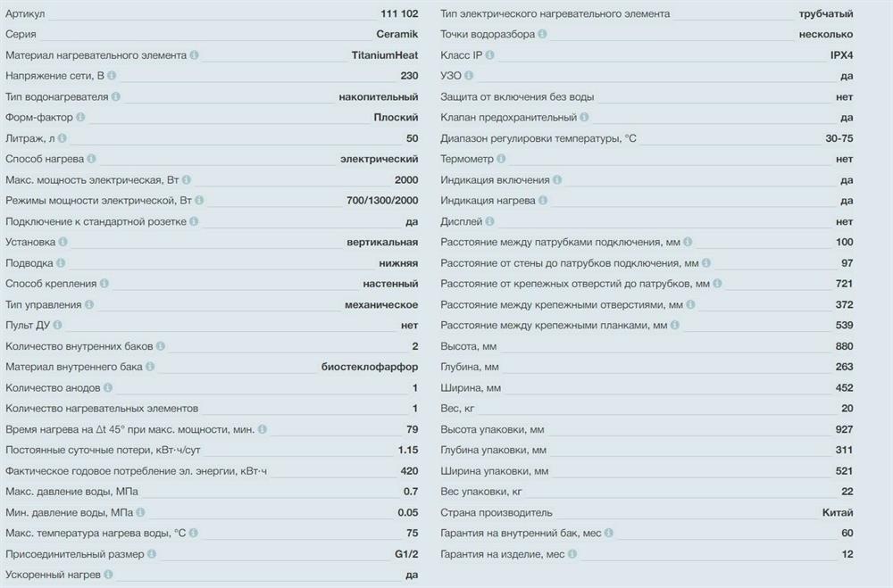The image size is (893, 588).
Task: Click info icon beside Клапан предохранительный
Action: coord(585,118)
